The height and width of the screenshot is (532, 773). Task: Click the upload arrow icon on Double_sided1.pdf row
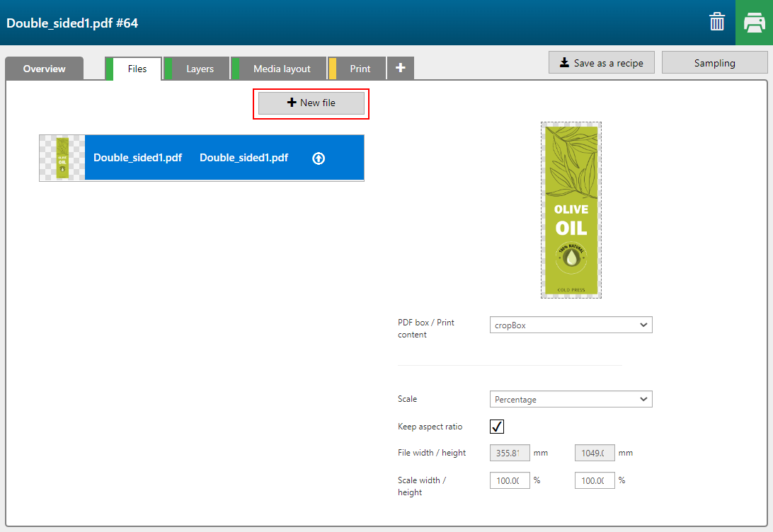(319, 158)
